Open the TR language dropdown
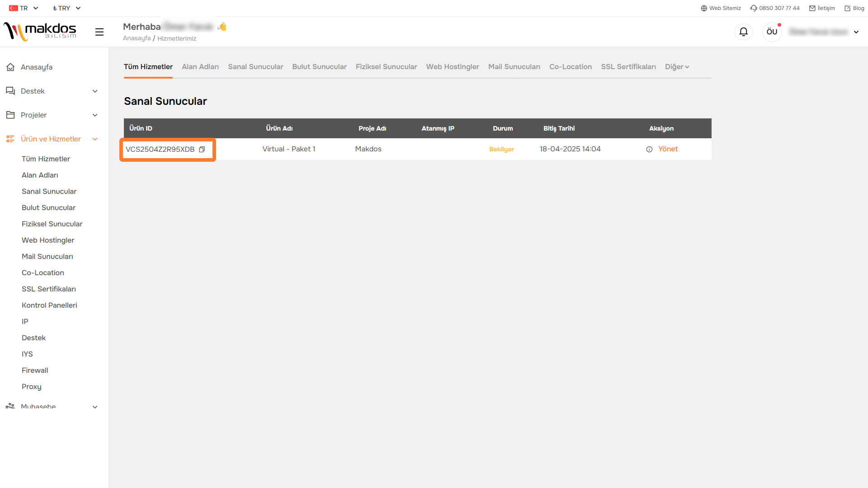This screenshot has width=868, height=488. (24, 8)
